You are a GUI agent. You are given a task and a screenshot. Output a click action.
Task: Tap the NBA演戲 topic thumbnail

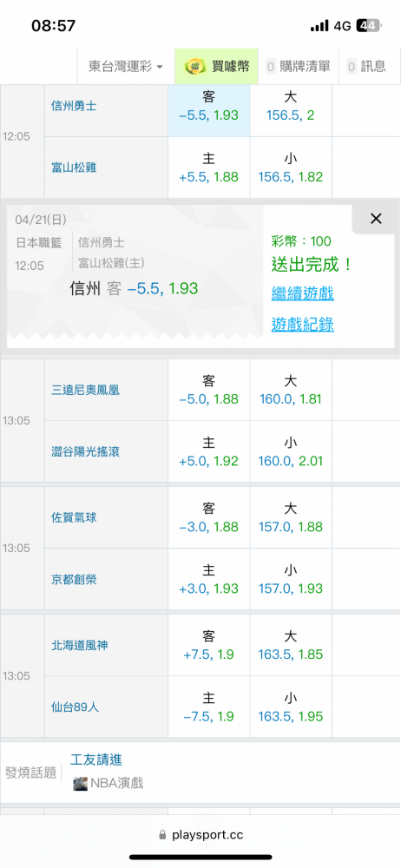click(81, 783)
